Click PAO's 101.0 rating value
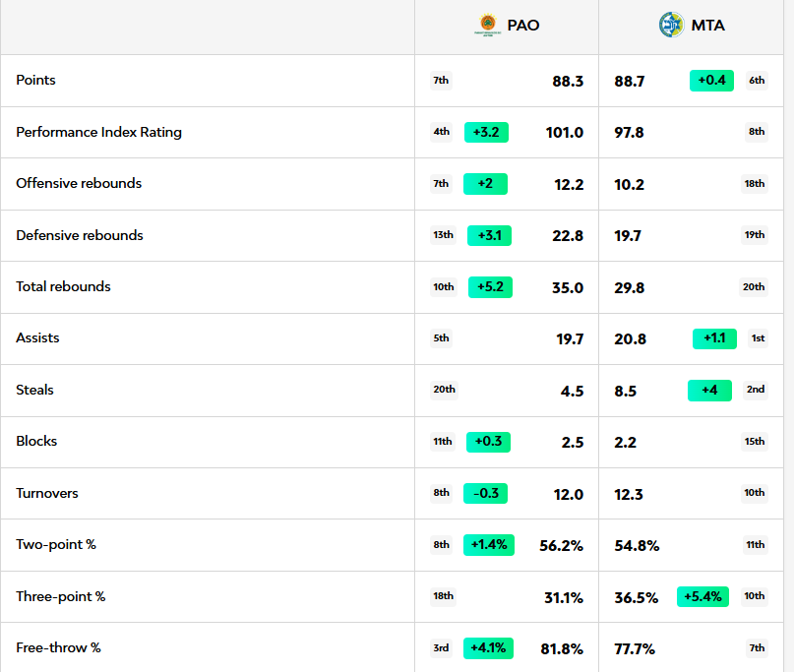Image resolution: width=794 pixels, height=672 pixels. 565,133
